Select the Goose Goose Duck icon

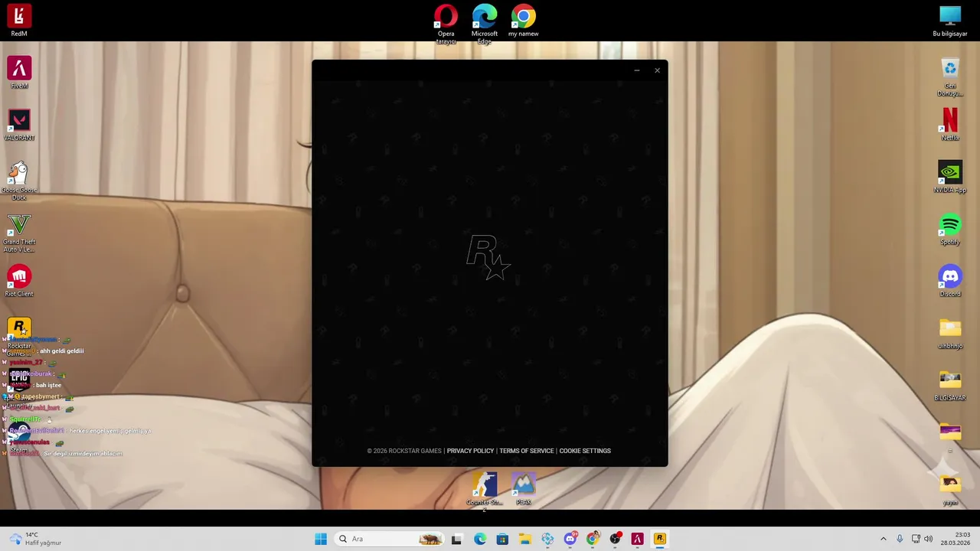(19, 181)
